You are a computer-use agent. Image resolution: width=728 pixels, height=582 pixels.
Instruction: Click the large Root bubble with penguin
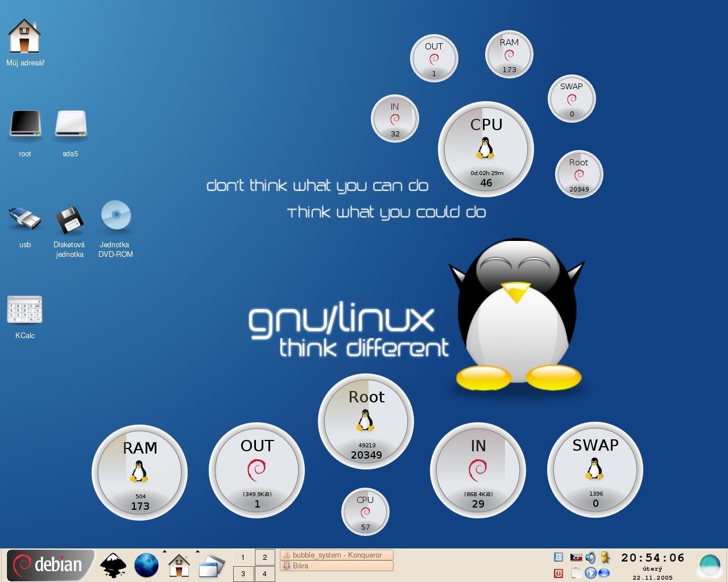(366, 421)
